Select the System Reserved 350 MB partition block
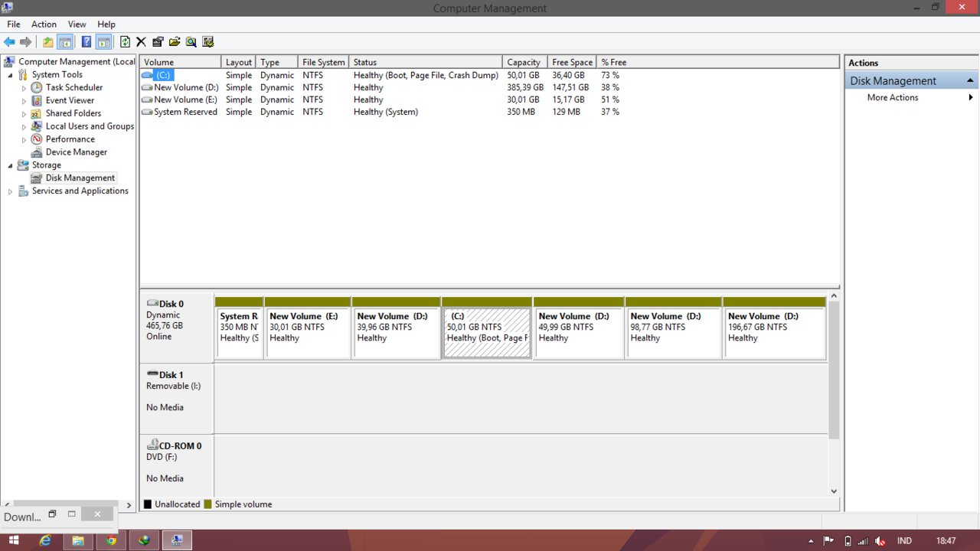 coord(240,328)
